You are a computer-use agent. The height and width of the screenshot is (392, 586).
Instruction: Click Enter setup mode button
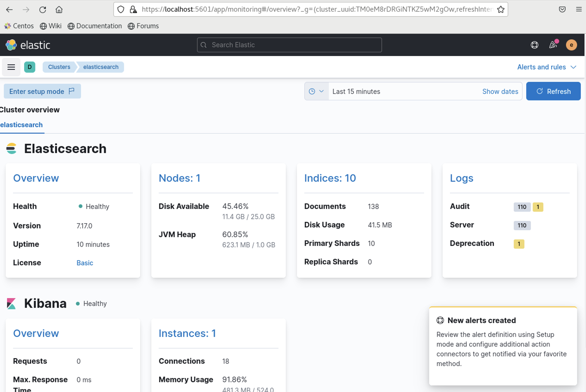(42, 92)
